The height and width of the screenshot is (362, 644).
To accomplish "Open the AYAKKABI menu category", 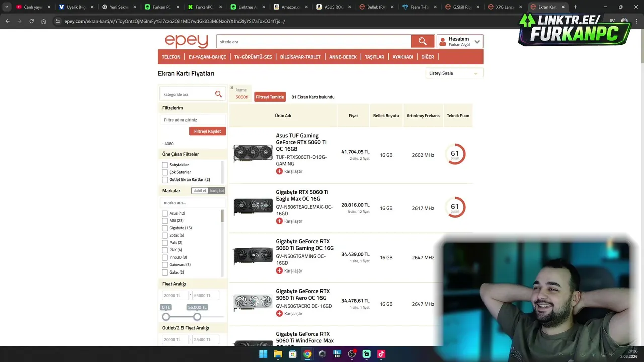I will 403,57.
